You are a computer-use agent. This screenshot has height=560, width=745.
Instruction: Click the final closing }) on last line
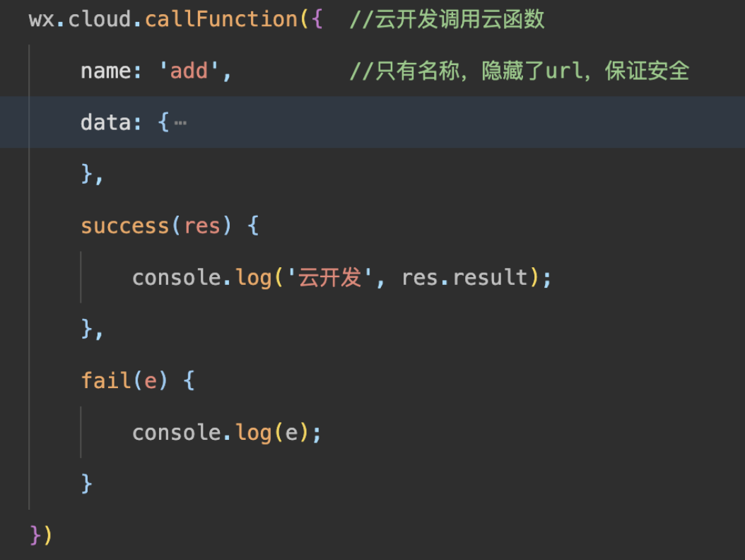41,535
